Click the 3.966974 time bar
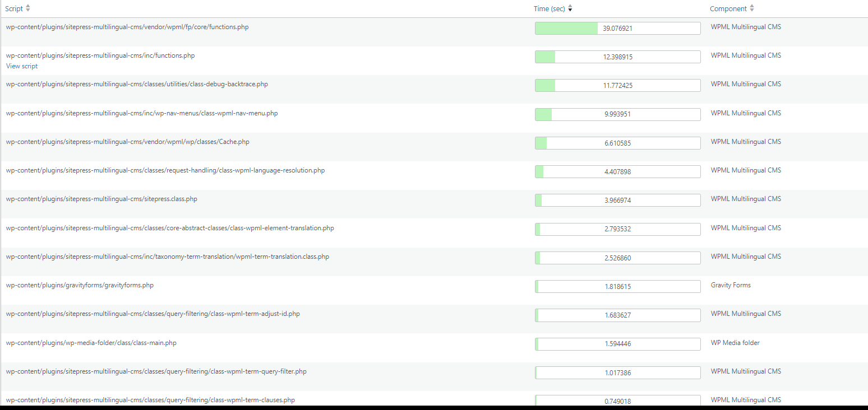This screenshot has height=410, width=868. [618, 200]
